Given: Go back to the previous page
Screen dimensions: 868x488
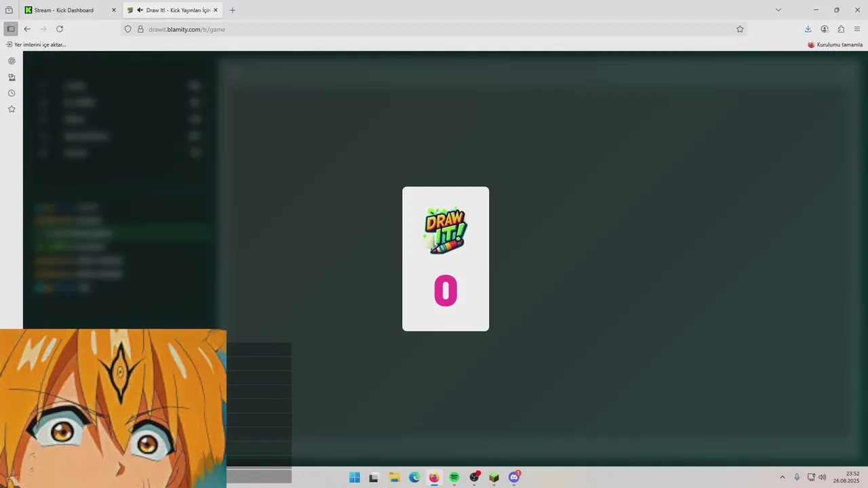Looking at the screenshot, I should click(x=27, y=29).
